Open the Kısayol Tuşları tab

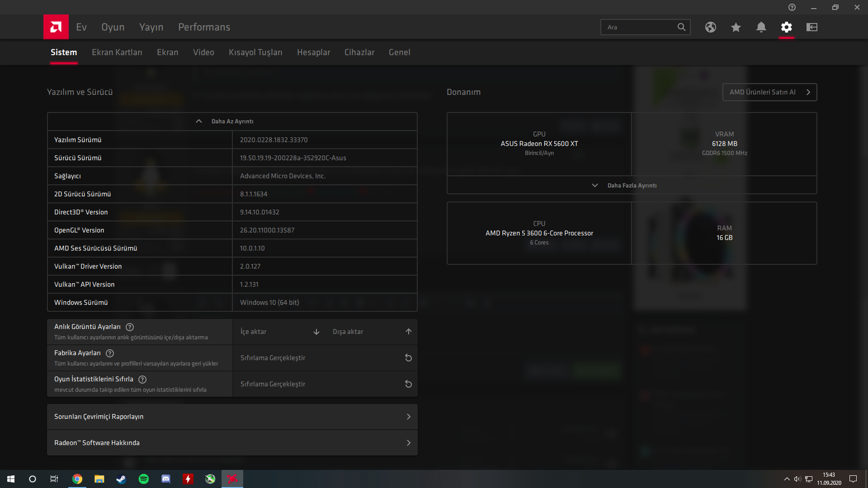point(255,52)
